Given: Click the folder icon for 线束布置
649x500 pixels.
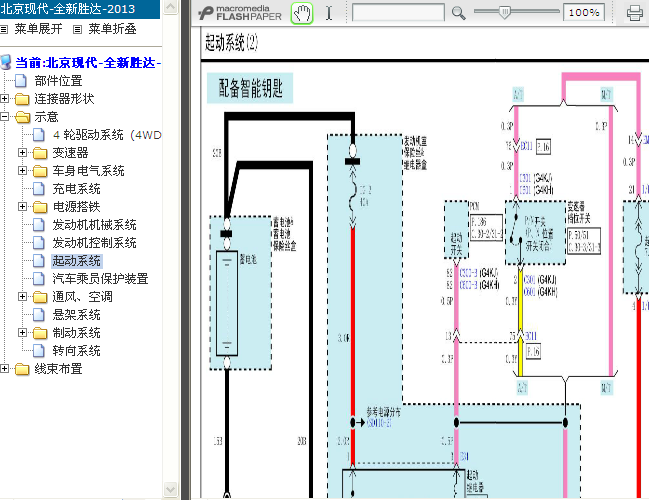Looking at the screenshot, I should [x=22, y=369].
